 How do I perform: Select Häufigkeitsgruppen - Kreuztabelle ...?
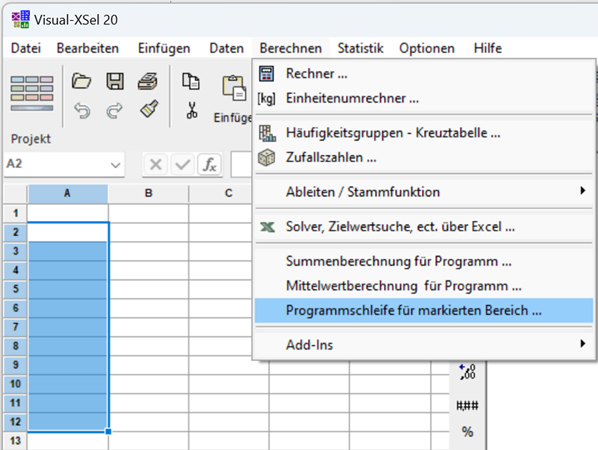click(x=424, y=133)
